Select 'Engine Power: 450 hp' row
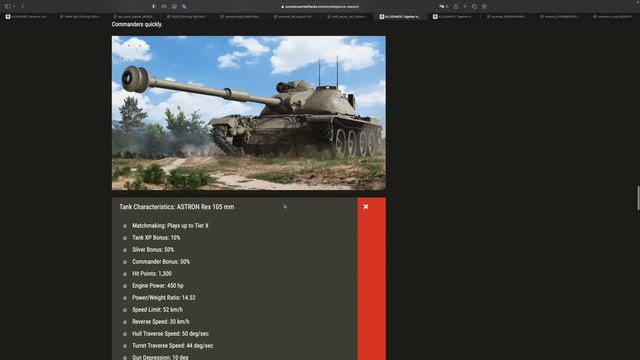The height and width of the screenshot is (360, 640). pos(158,286)
